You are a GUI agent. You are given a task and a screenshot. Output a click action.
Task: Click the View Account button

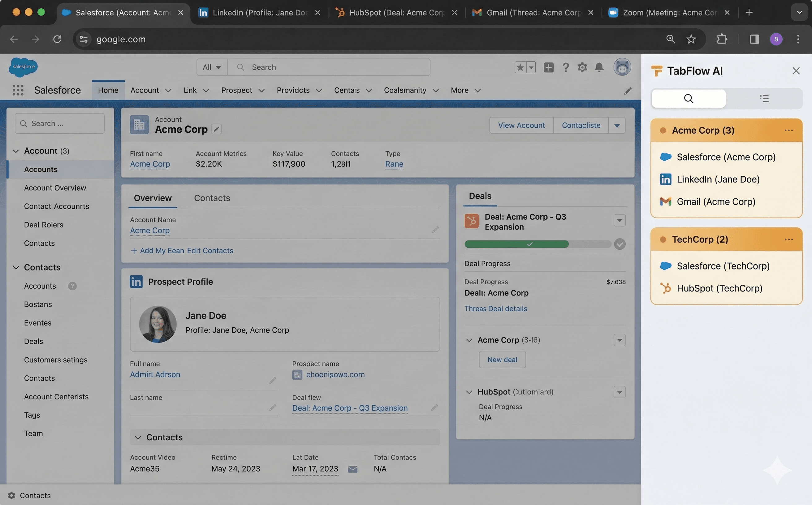[x=521, y=125]
